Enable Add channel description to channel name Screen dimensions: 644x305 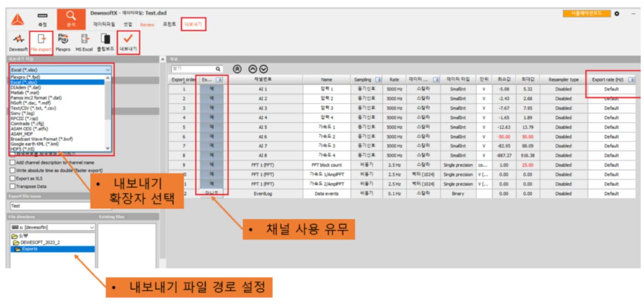click(x=12, y=162)
